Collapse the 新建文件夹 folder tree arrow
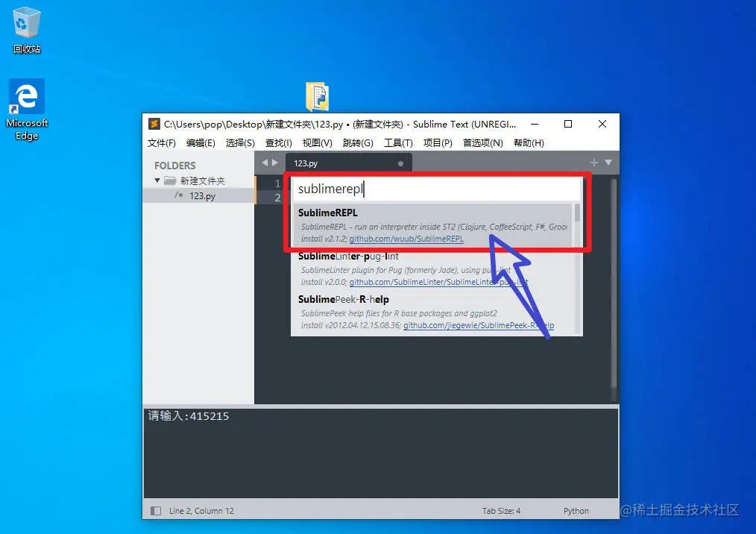The width and height of the screenshot is (756, 534). [x=157, y=180]
